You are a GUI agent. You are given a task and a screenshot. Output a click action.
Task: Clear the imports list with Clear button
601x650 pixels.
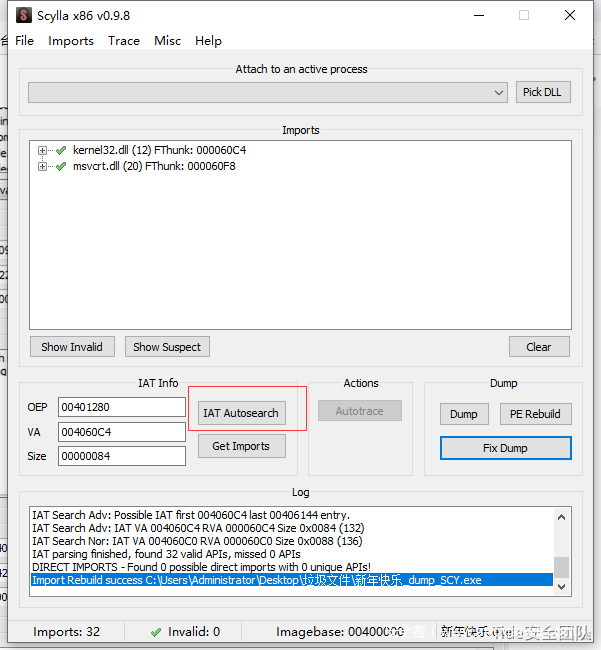[538, 347]
